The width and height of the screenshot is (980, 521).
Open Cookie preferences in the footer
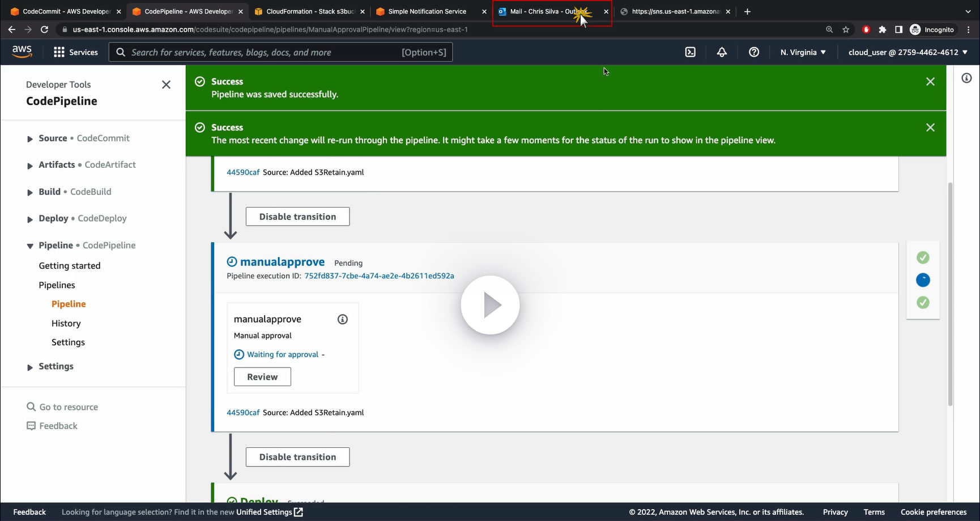(x=934, y=512)
